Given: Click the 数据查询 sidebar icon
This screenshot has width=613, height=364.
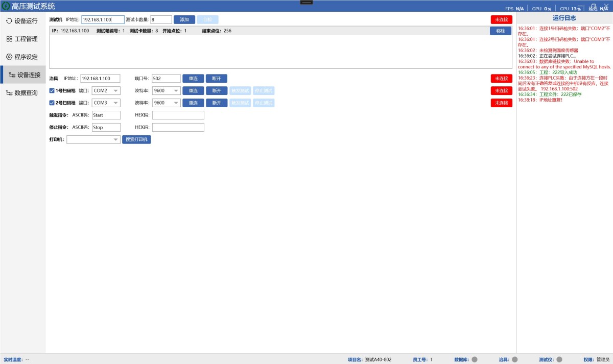Looking at the screenshot, I should [x=9, y=93].
